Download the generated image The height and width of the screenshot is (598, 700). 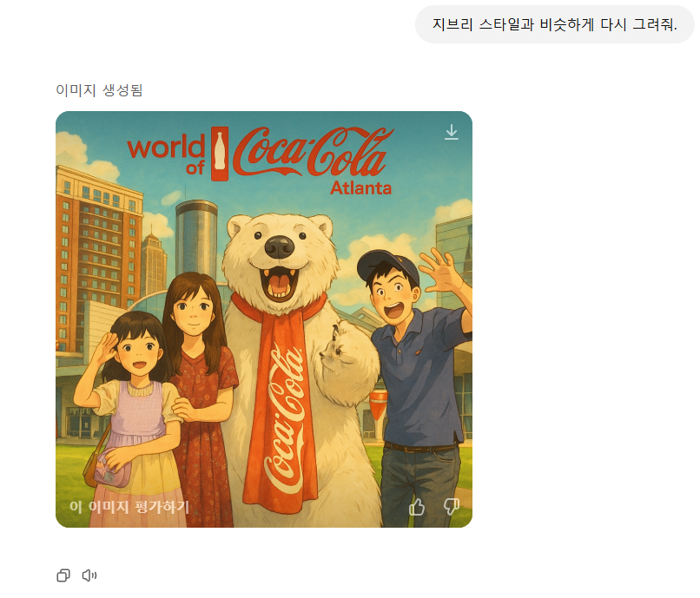452,132
